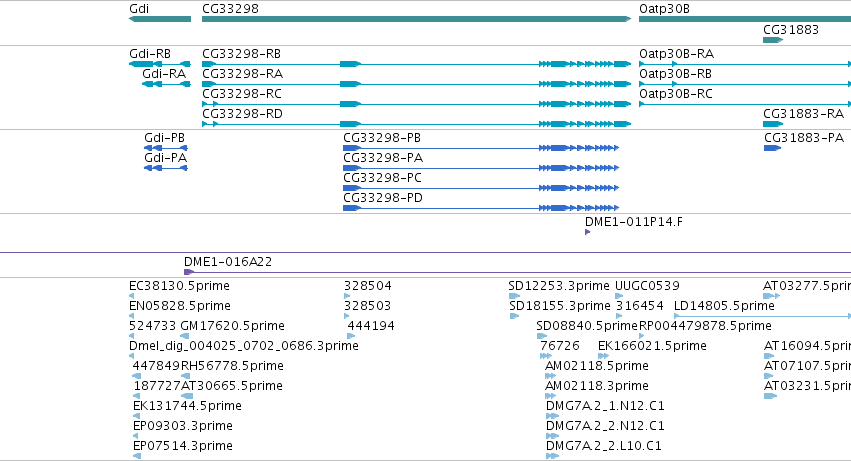851x461 pixels.
Task: Select EST LD14805.5prime
Action: [x=724, y=306]
